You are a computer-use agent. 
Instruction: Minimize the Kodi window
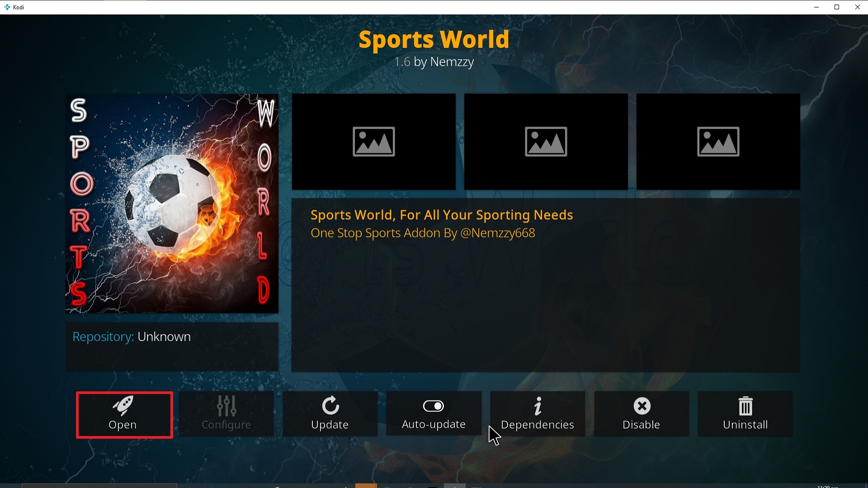pos(816,7)
